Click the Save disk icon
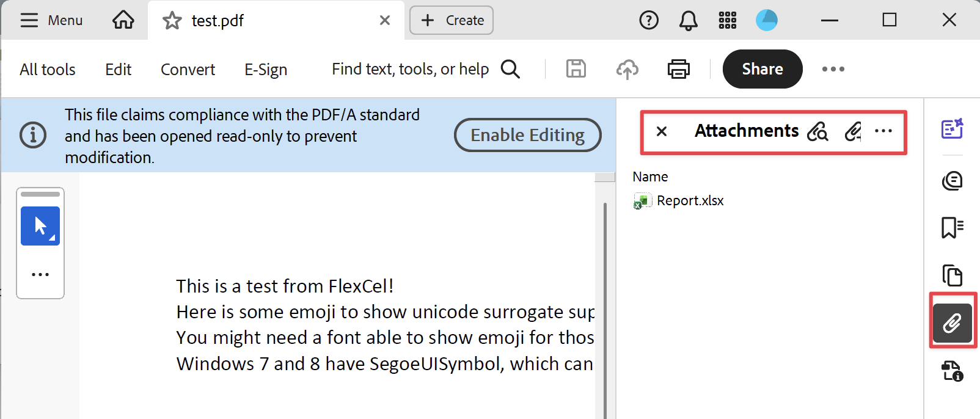Image resolution: width=980 pixels, height=419 pixels. coord(576,69)
